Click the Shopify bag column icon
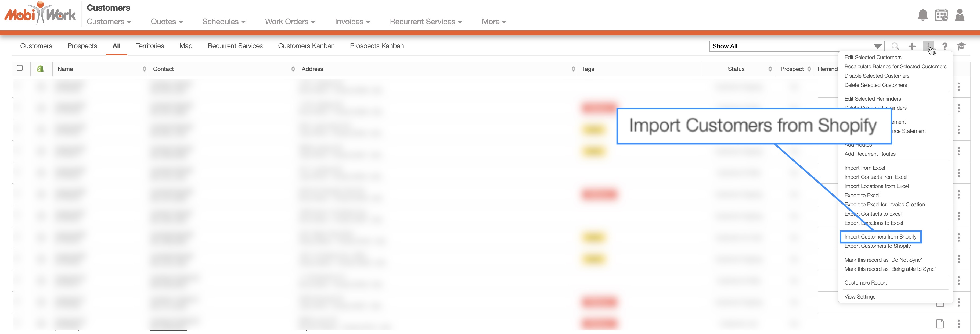Image resolution: width=980 pixels, height=334 pixels. pos(40,69)
